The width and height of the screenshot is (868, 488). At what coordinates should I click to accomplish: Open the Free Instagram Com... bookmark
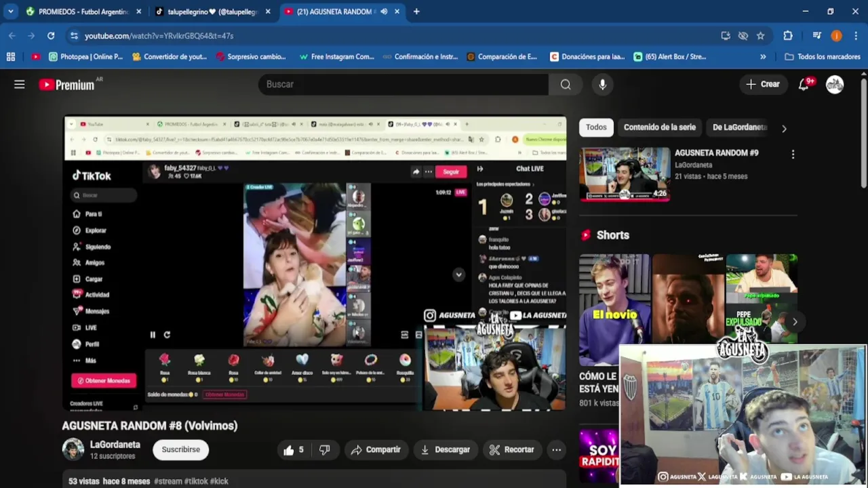(337, 56)
